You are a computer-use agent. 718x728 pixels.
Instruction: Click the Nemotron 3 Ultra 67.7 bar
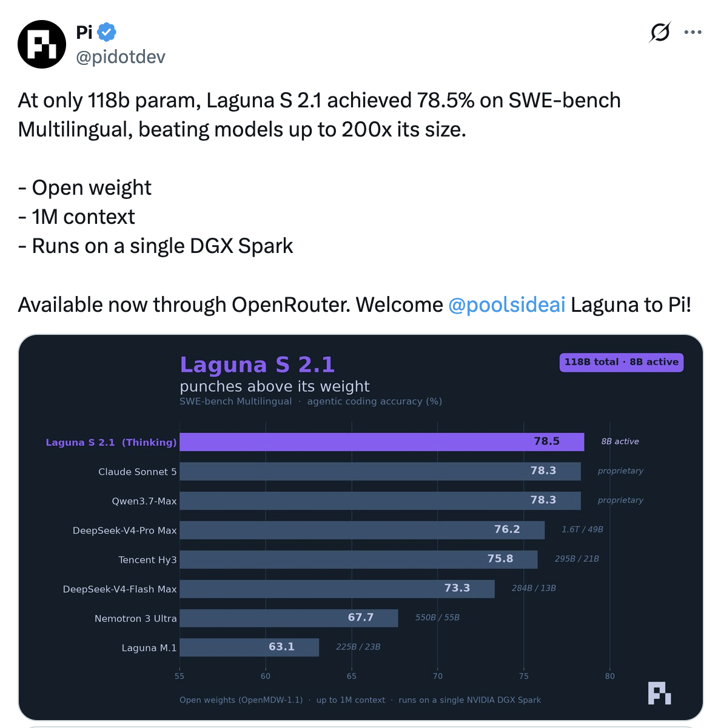point(289,618)
